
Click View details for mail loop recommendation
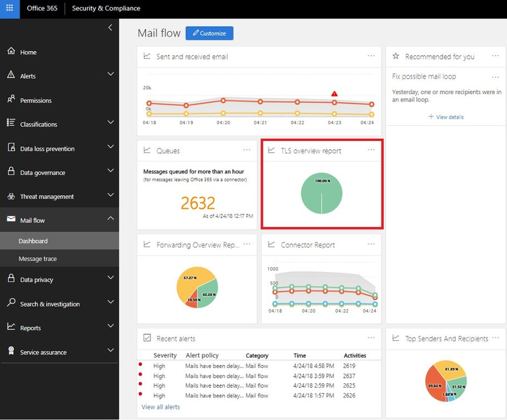446,117
